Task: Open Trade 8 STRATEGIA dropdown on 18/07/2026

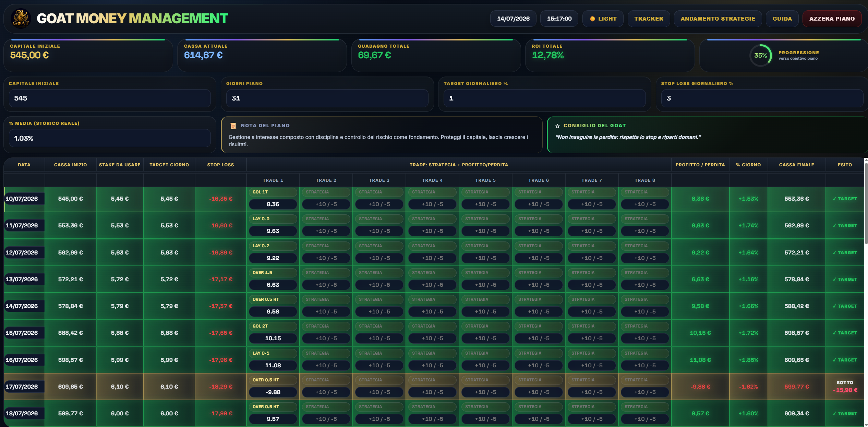Action: [x=645, y=407]
